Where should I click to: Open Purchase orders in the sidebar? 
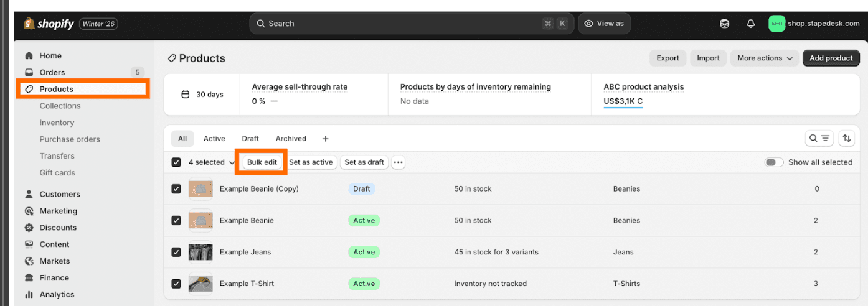click(70, 139)
